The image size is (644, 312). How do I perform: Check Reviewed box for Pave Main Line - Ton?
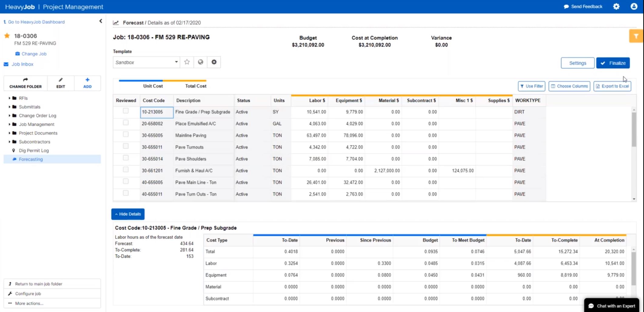[126, 181]
